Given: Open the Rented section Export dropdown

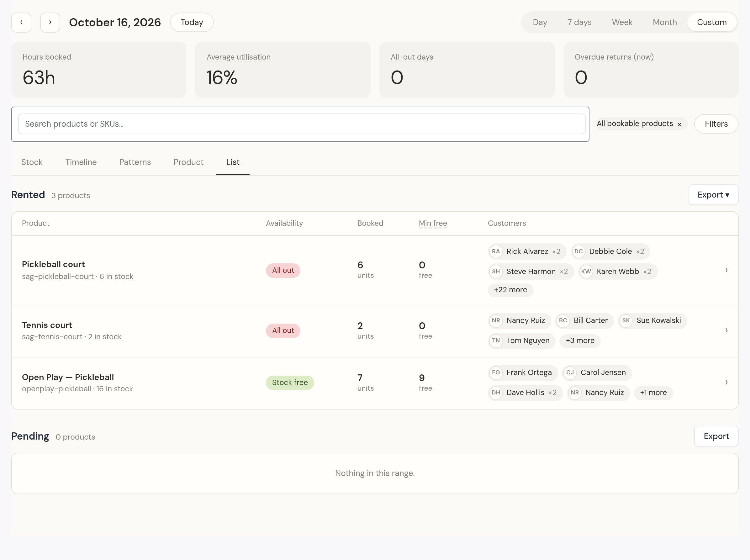Looking at the screenshot, I should coord(713,195).
